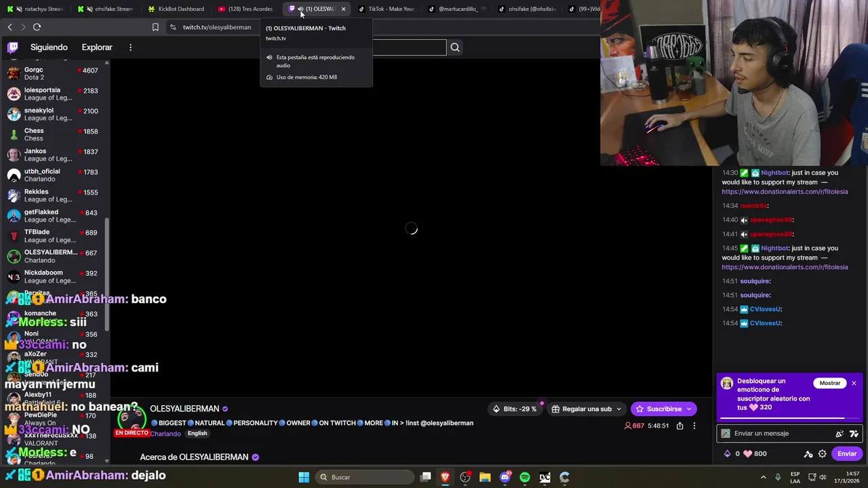
Task: Open lolesportsla channel in sidebar
Action: point(53,94)
